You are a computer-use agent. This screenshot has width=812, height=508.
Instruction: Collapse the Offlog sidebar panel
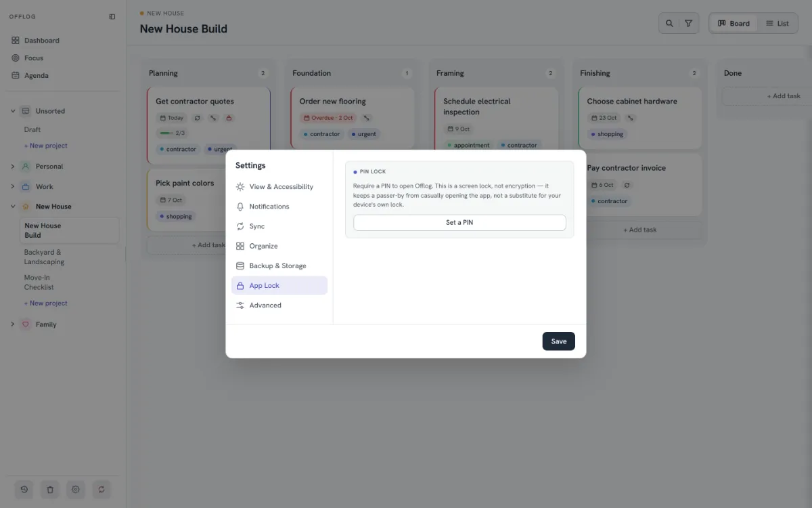(112, 16)
